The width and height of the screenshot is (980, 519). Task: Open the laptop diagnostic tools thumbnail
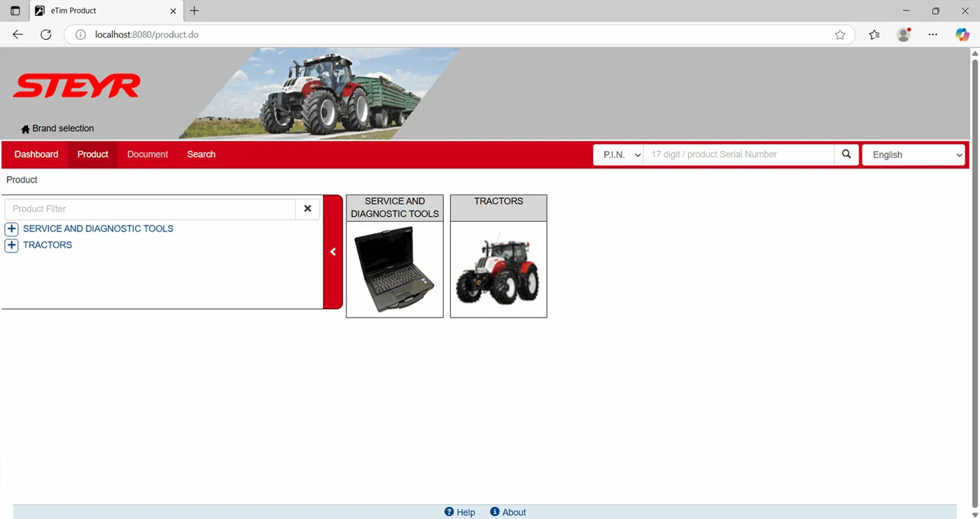(395, 269)
